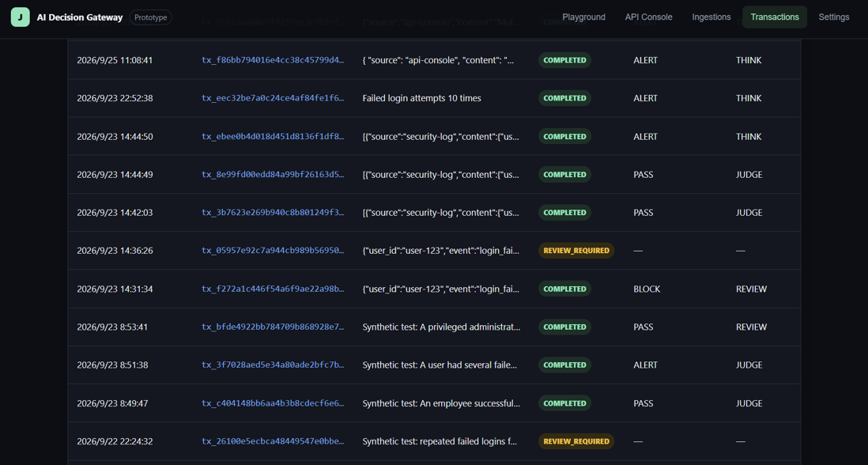Click ALERT in the 22:52:38 row

coord(645,99)
